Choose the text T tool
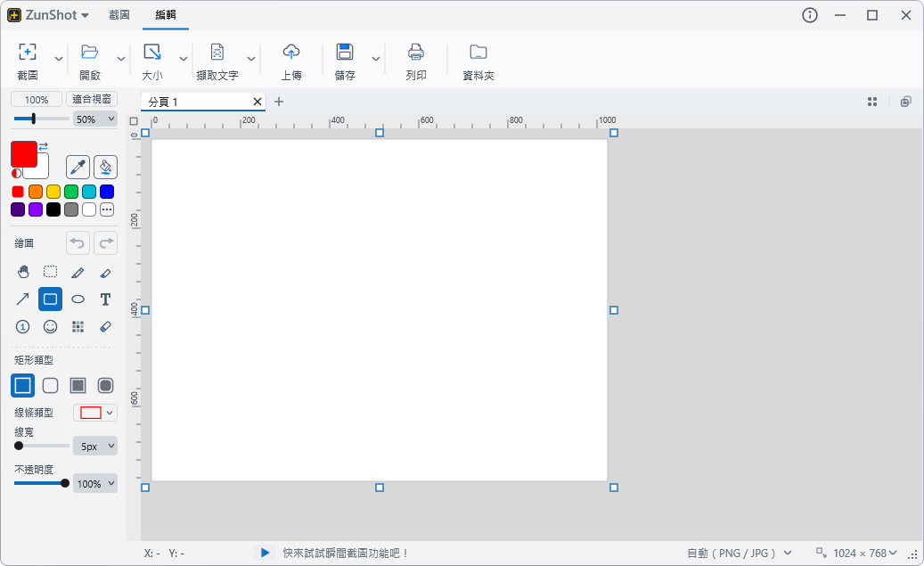924x566 pixels. pos(105,299)
